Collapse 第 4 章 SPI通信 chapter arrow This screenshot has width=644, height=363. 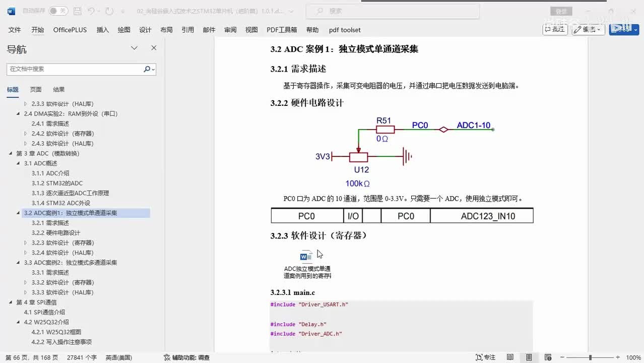[x=11, y=302]
